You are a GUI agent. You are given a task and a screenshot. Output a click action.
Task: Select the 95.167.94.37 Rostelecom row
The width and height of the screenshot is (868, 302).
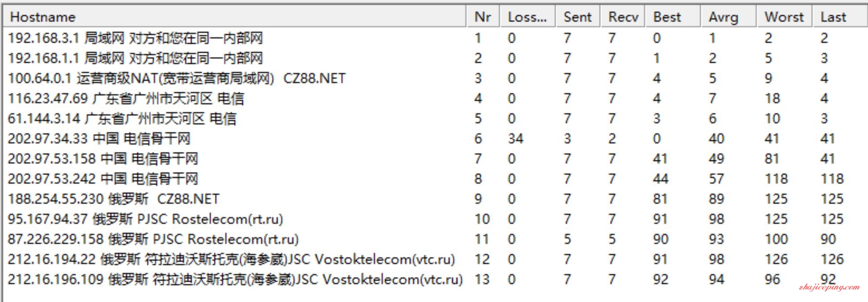[x=434, y=219]
